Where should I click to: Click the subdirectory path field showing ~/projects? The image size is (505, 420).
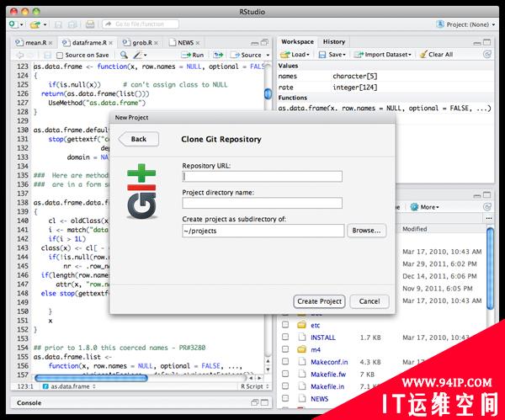[x=263, y=231]
